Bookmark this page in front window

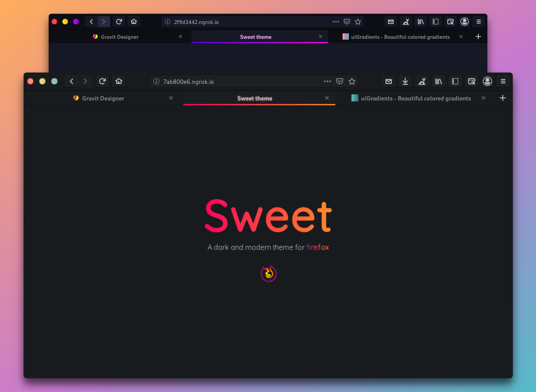click(x=352, y=81)
